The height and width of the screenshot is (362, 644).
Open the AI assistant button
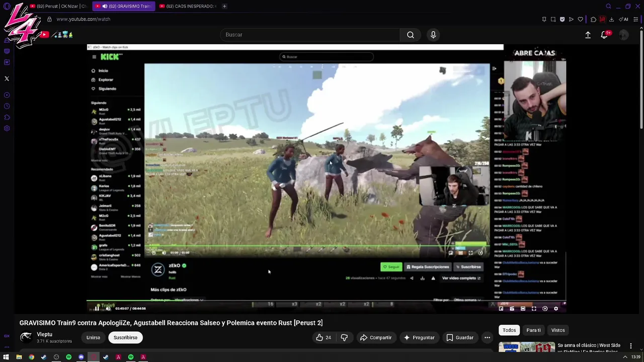[624, 19]
